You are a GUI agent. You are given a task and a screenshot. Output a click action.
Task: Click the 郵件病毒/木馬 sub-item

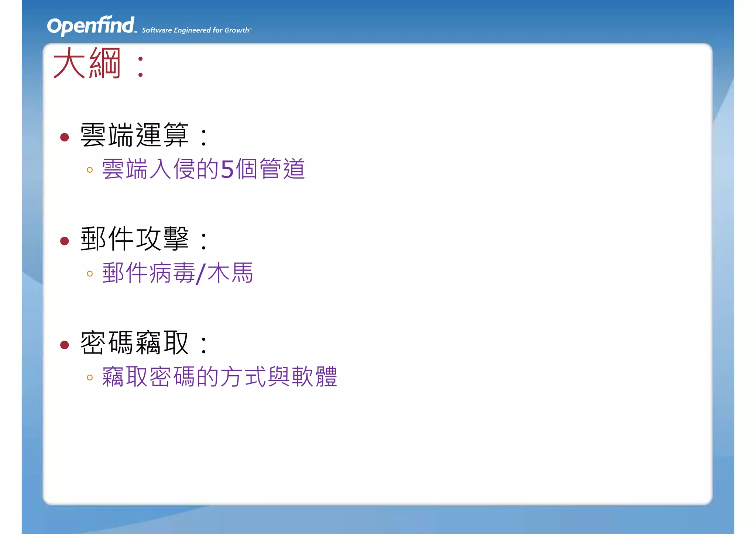coord(178,273)
